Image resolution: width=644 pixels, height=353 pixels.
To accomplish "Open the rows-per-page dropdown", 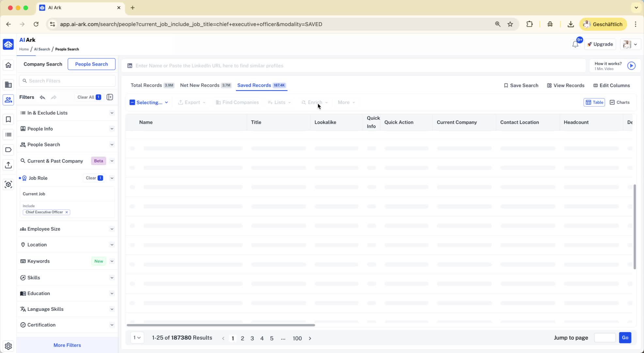I will pos(137,338).
